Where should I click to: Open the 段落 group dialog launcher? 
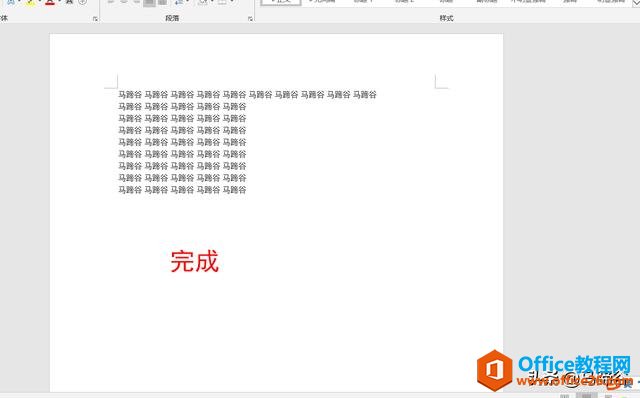point(250,19)
